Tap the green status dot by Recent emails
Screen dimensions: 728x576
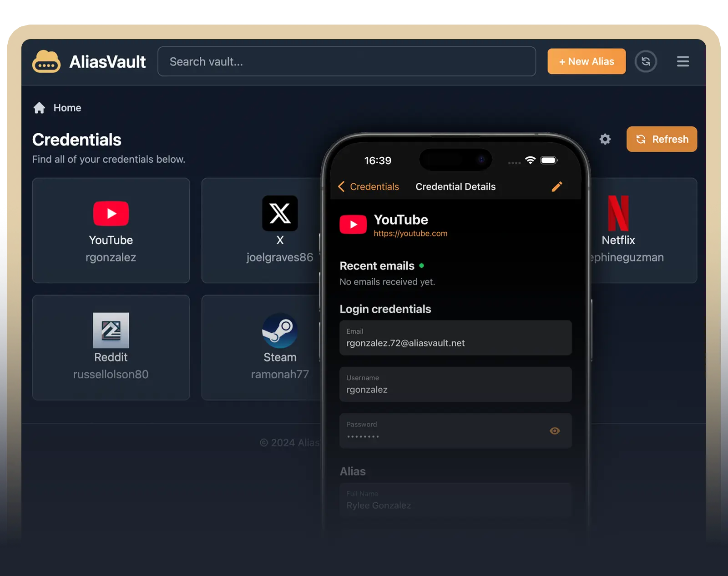pyautogui.click(x=421, y=265)
